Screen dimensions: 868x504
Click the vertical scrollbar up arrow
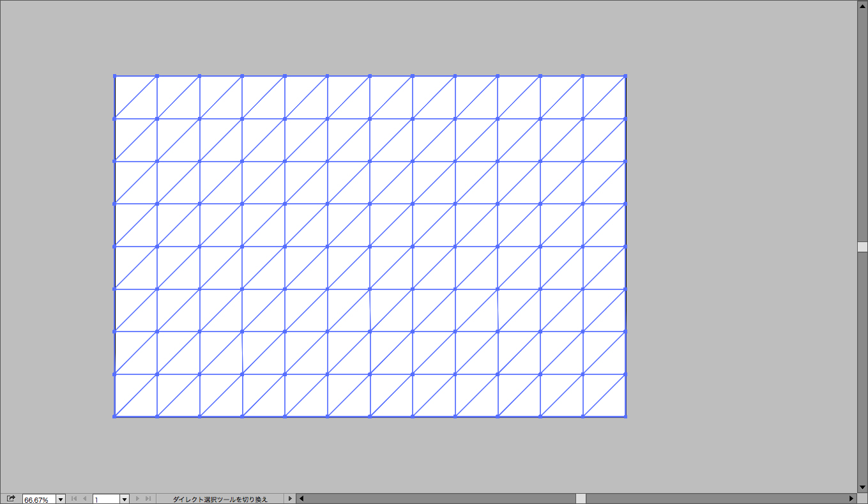862,5
